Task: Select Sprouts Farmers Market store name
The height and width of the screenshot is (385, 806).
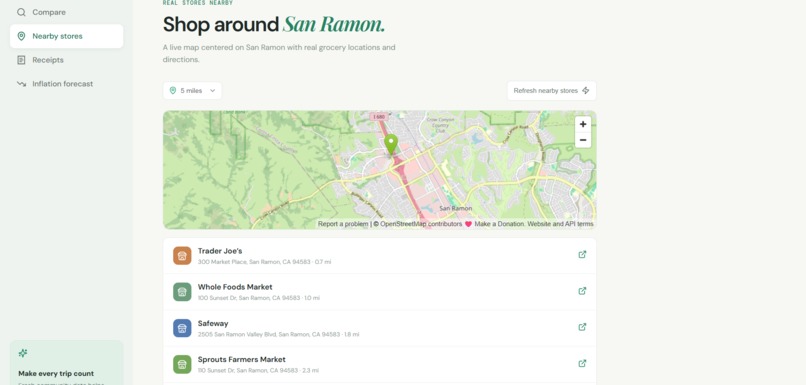Action: click(x=242, y=359)
